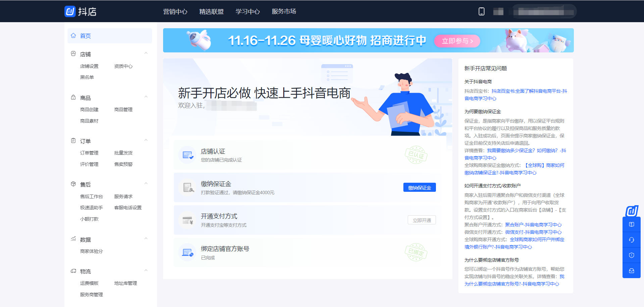Open 商品创建 in sidebar
644x307 pixels.
[x=89, y=109]
